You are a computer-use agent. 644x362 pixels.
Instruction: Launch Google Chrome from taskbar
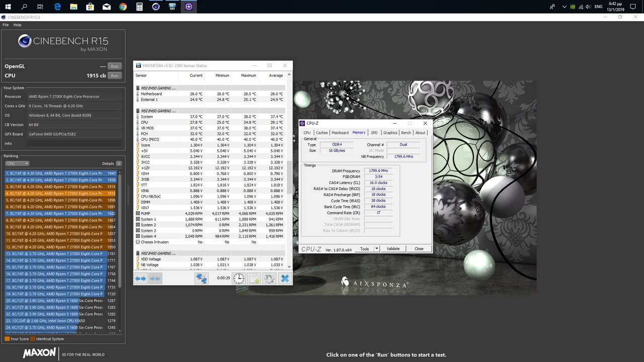pyautogui.click(x=123, y=7)
